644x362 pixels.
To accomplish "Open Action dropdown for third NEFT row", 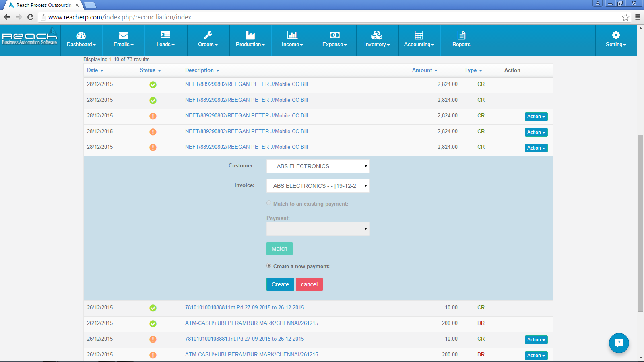I will [536, 117].
